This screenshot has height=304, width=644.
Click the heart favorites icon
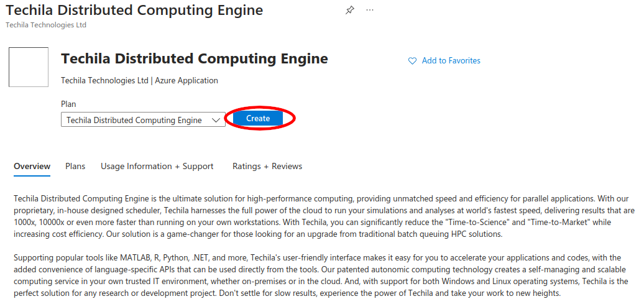[x=412, y=61]
